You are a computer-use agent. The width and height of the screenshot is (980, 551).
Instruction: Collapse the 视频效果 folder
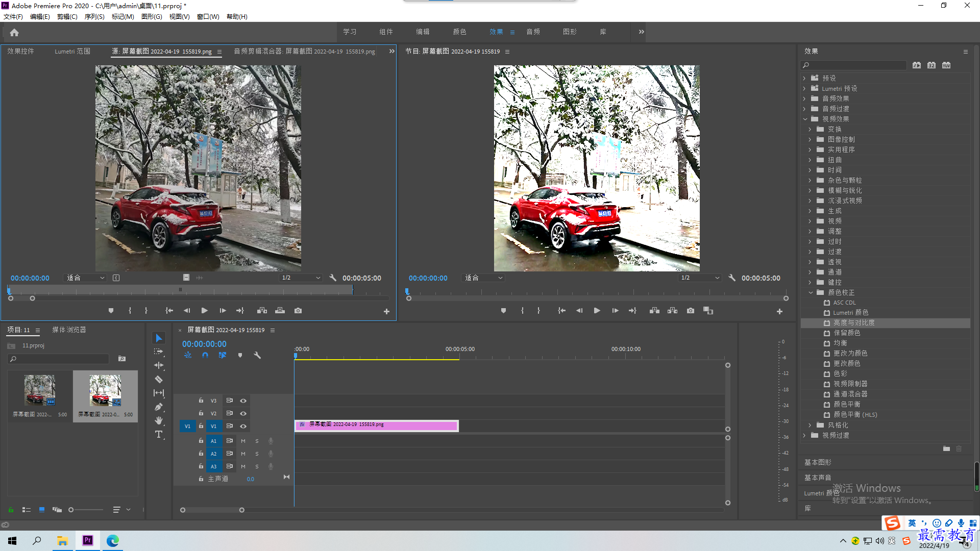click(x=805, y=119)
